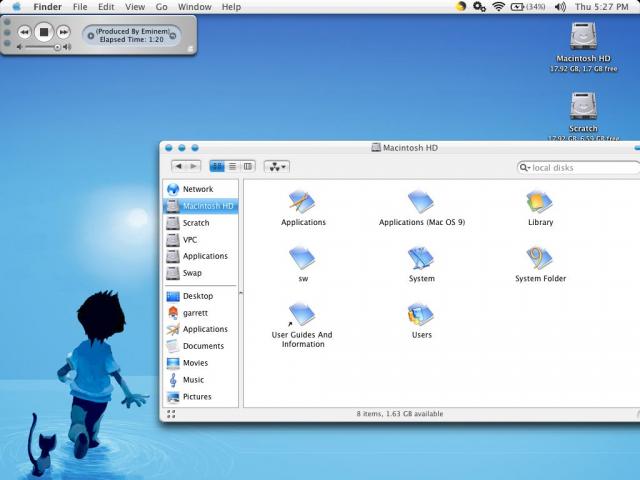Image resolution: width=640 pixels, height=480 pixels.
Task: Open the View menu
Action: tap(135, 7)
